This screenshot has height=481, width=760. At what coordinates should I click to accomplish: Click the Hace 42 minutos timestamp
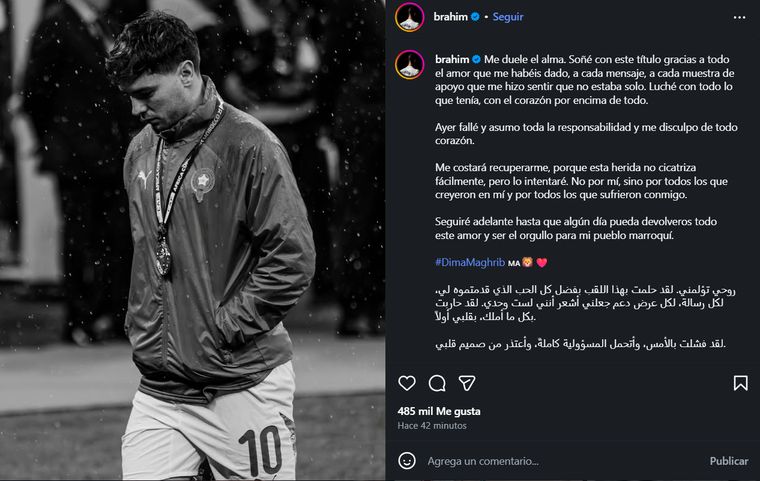pos(432,426)
